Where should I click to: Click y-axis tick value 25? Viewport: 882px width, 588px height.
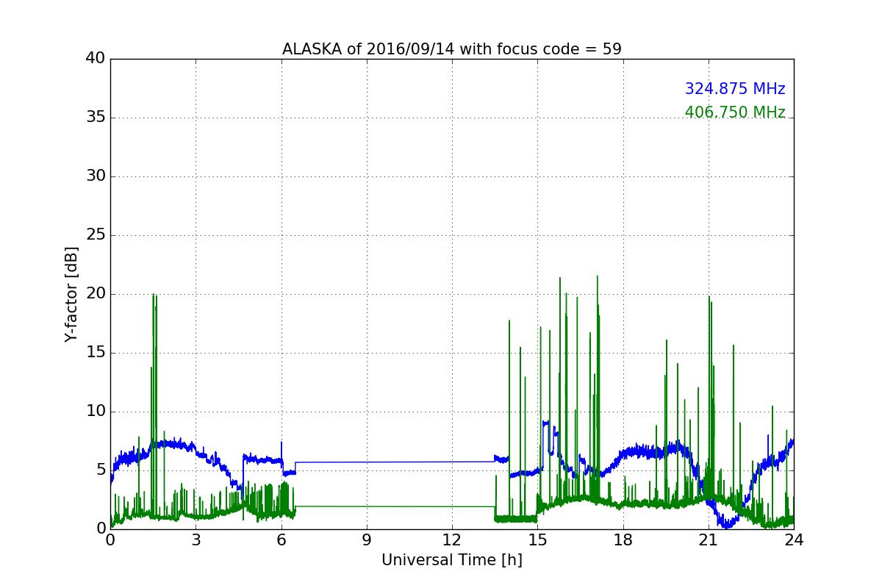point(96,234)
